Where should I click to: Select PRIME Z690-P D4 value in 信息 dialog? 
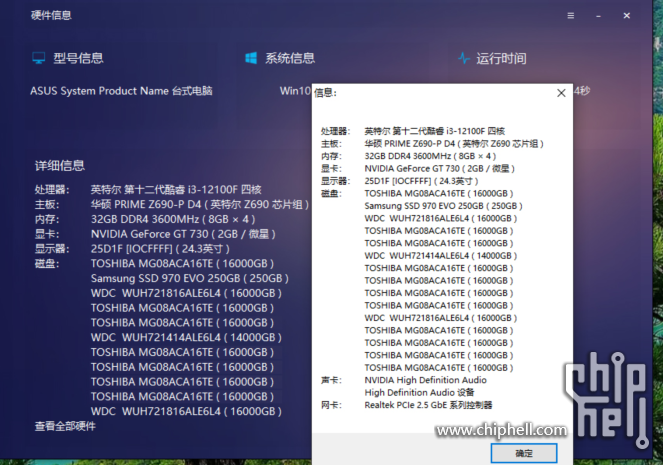click(454, 144)
